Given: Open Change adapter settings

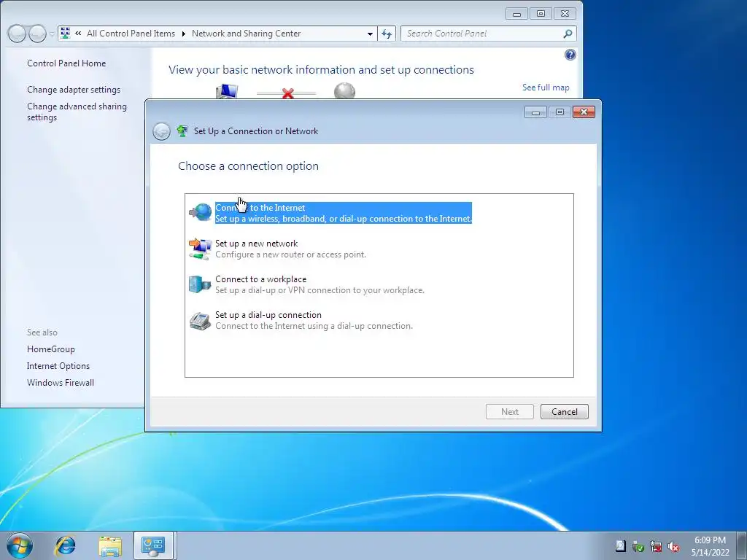Looking at the screenshot, I should click(74, 90).
